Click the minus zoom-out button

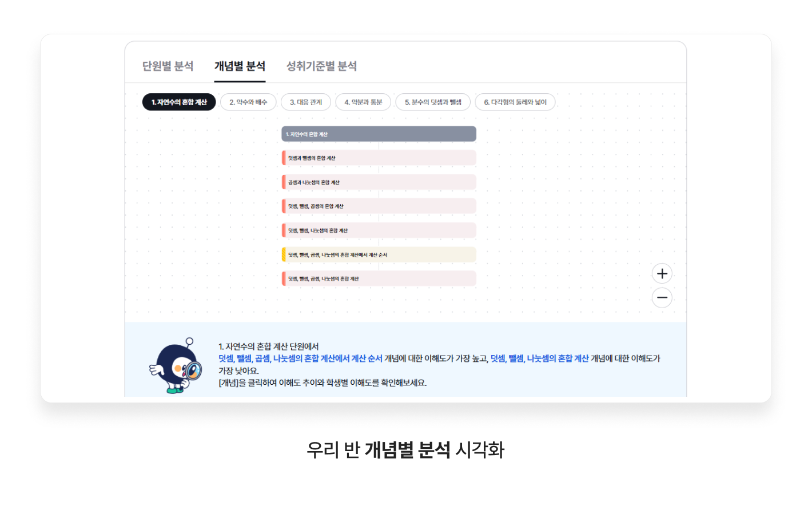(662, 298)
